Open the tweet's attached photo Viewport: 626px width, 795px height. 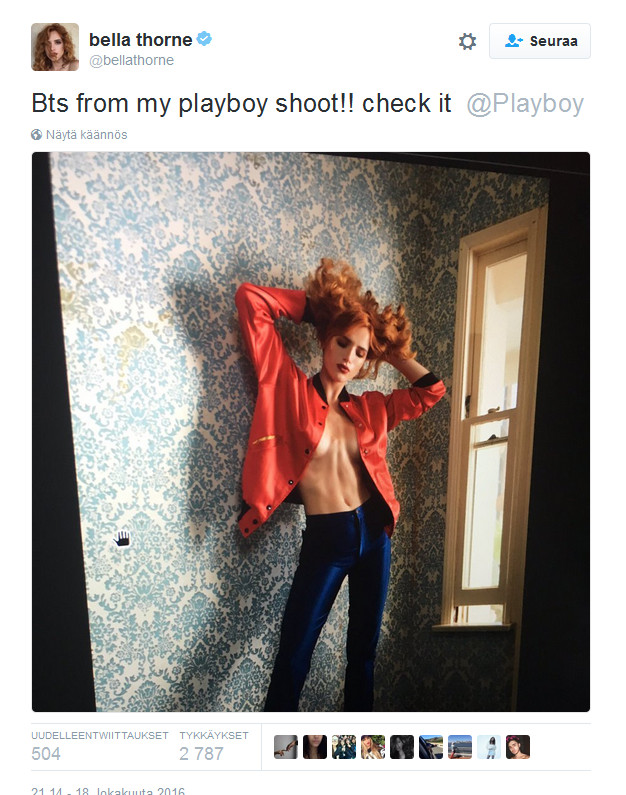pos(311,432)
